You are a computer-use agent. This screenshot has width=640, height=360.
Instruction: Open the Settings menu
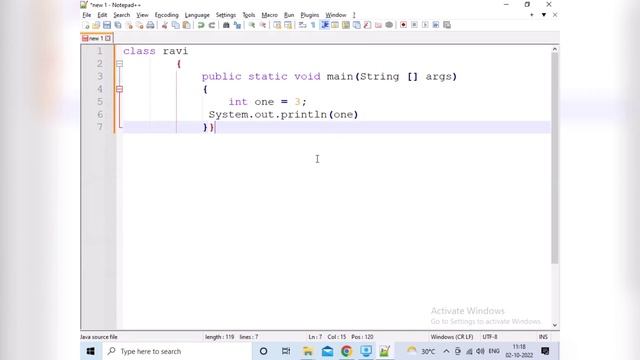click(226, 15)
